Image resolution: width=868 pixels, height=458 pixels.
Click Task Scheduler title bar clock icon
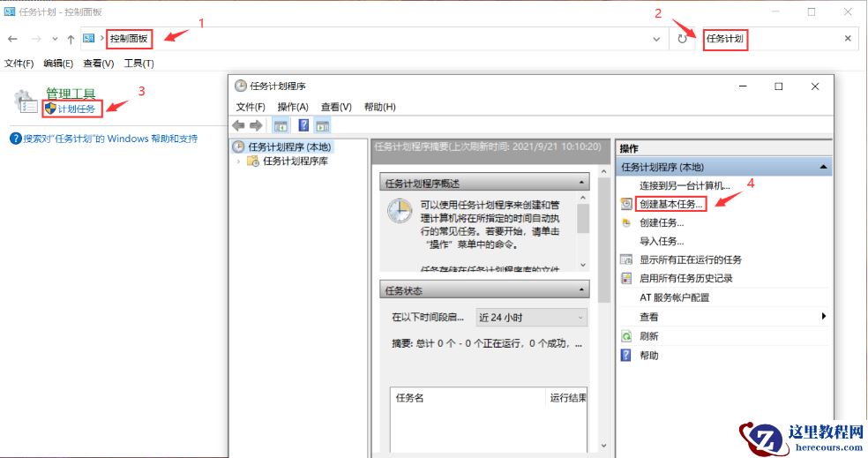pyautogui.click(x=240, y=86)
